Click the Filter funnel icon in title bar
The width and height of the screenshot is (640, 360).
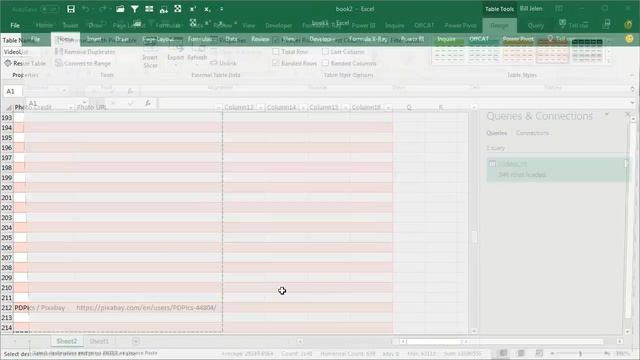pos(135,9)
